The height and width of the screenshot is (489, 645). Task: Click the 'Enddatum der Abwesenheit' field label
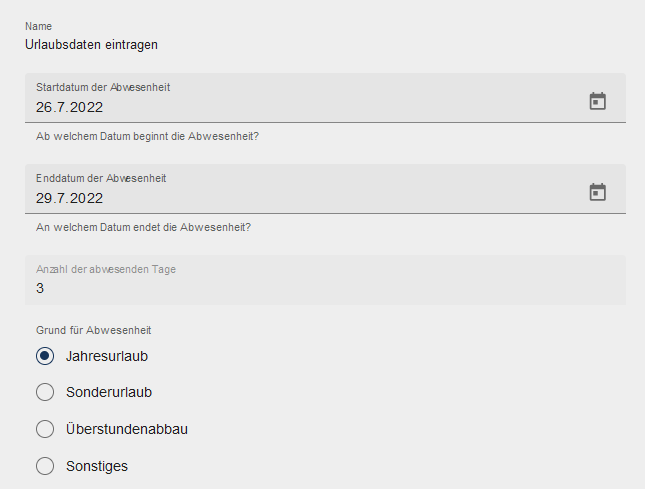click(x=101, y=178)
